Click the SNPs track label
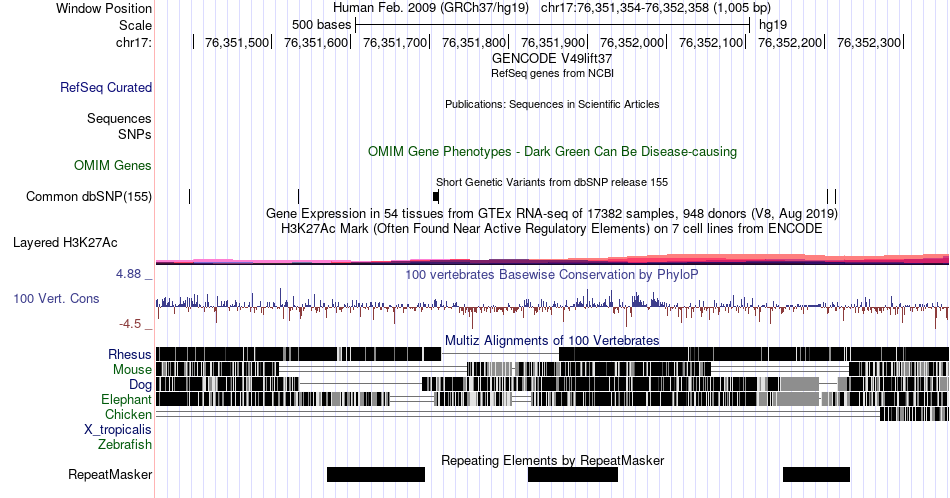 point(135,134)
